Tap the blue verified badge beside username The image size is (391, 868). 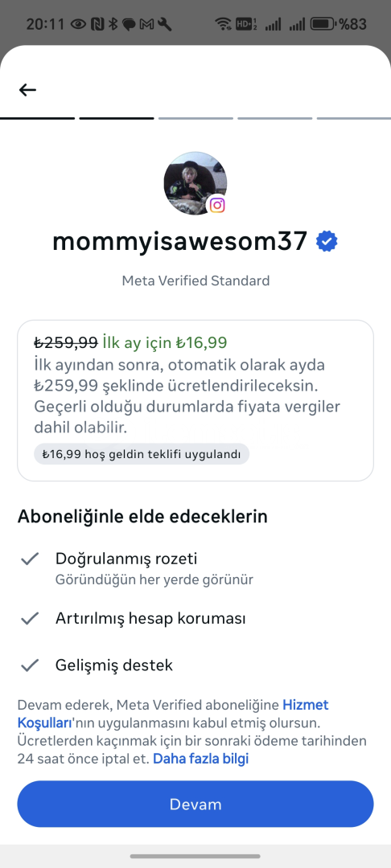point(327,242)
